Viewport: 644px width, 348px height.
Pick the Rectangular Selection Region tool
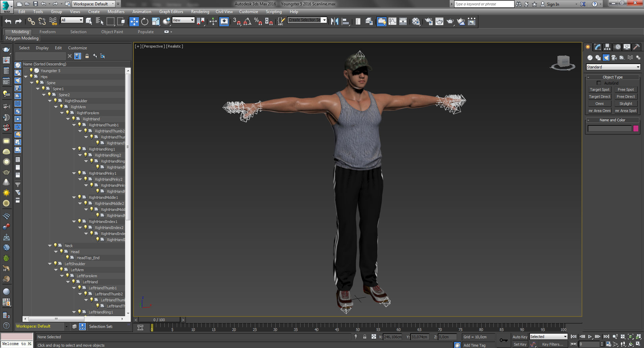110,21
